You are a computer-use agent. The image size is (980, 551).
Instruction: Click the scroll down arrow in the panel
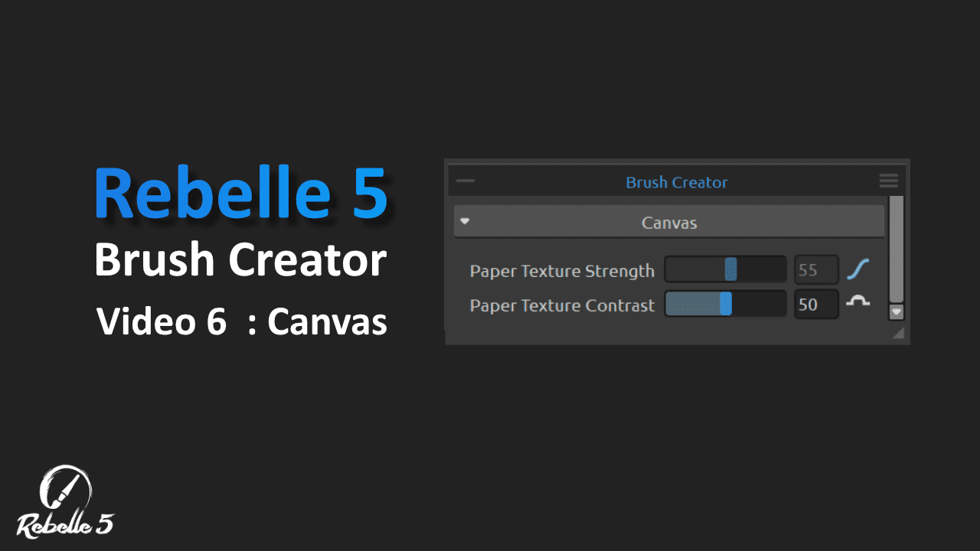[x=896, y=311]
